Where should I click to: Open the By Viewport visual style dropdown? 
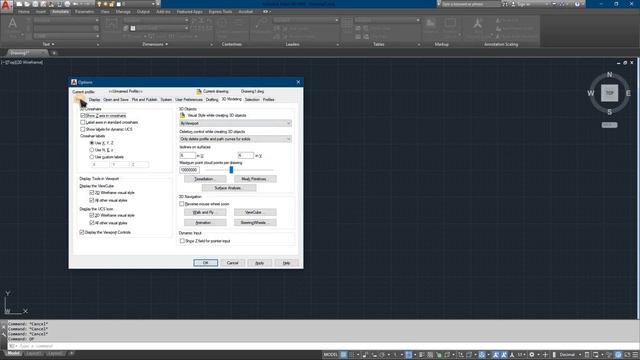click(236, 123)
